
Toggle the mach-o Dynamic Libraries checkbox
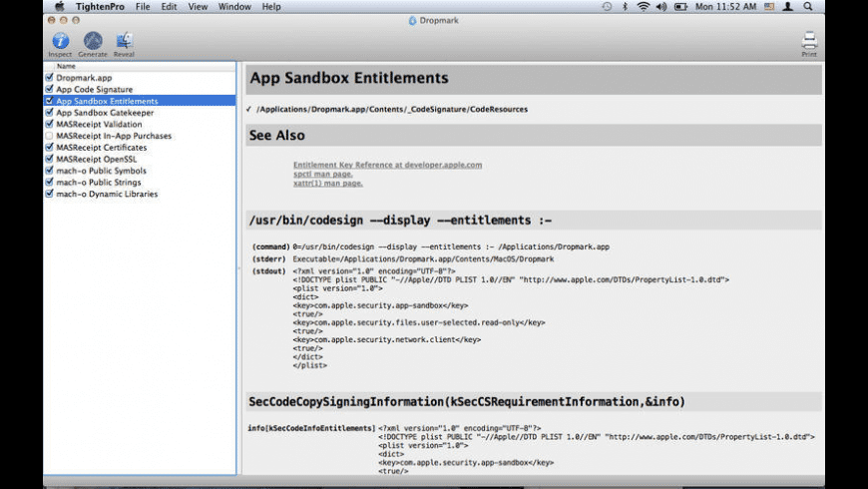(49, 194)
